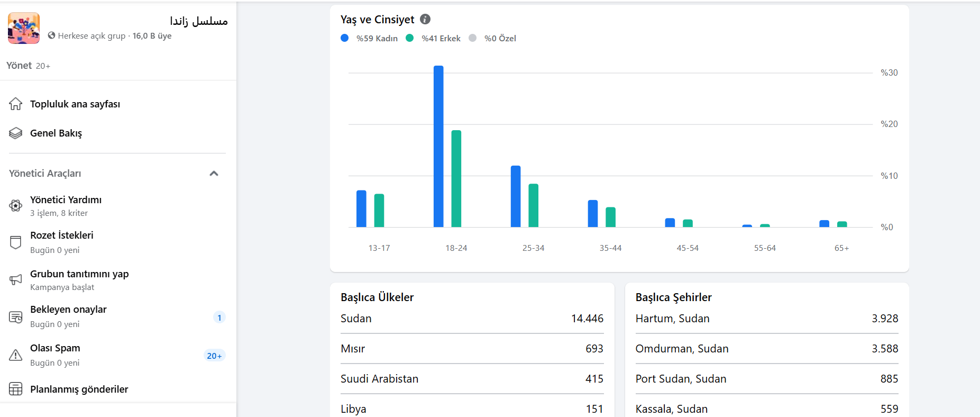This screenshot has width=980, height=417.
Task: Click the Hartum, Sudan city row
Action: [x=767, y=319]
